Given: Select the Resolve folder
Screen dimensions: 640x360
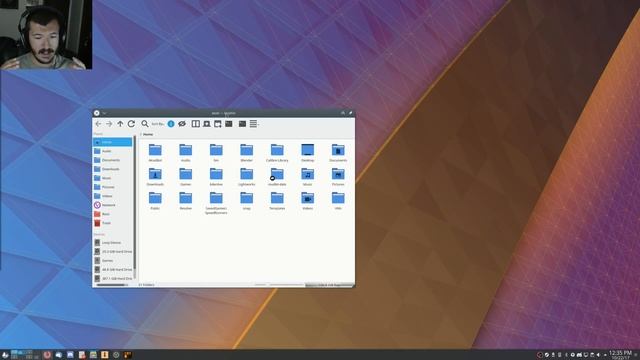Looking at the screenshot, I should click(186, 201).
